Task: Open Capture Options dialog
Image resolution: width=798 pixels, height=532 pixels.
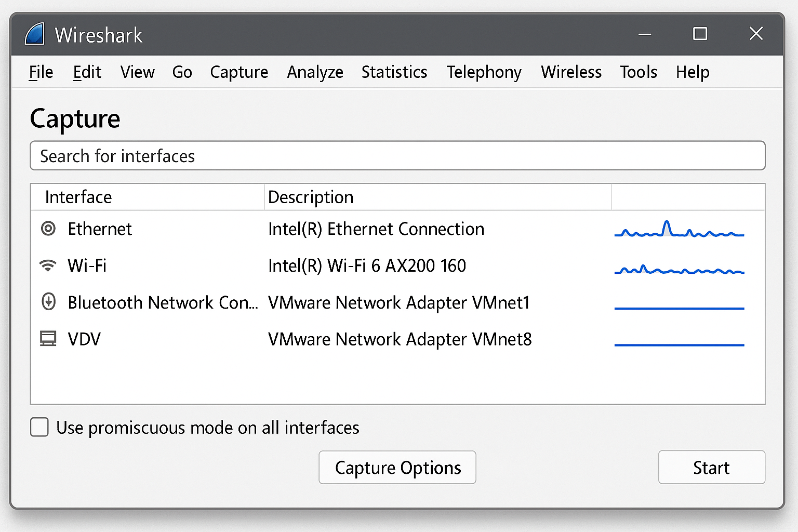Action: (397, 467)
